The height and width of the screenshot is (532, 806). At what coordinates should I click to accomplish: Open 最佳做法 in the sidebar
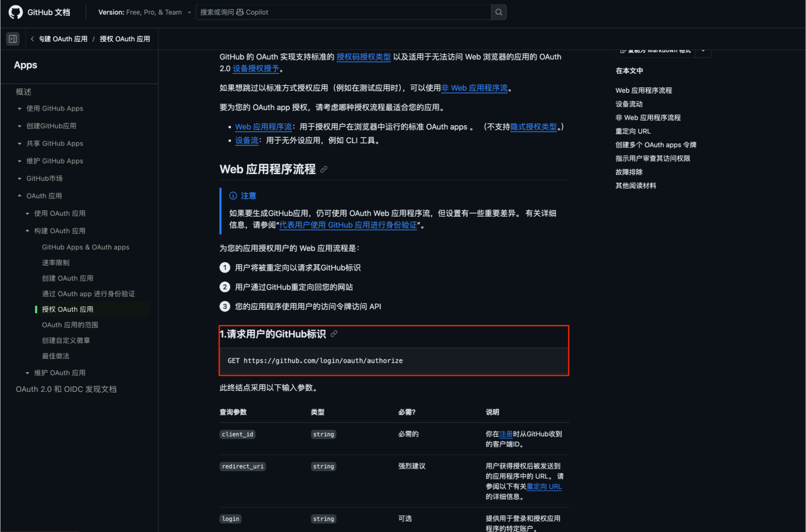[x=56, y=356]
